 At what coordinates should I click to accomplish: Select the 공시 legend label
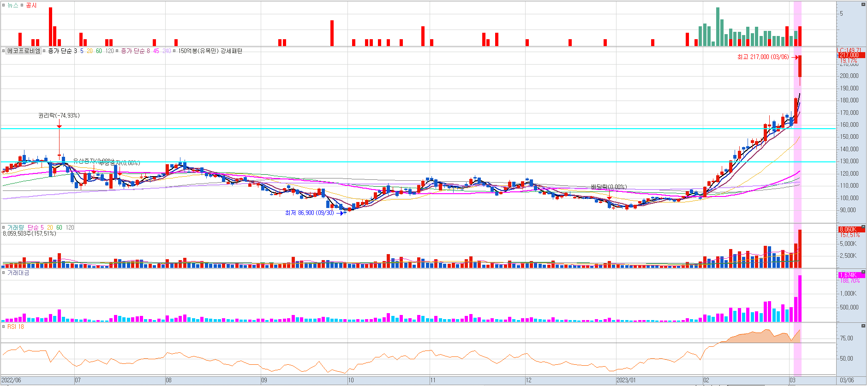pyautogui.click(x=31, y=5)
